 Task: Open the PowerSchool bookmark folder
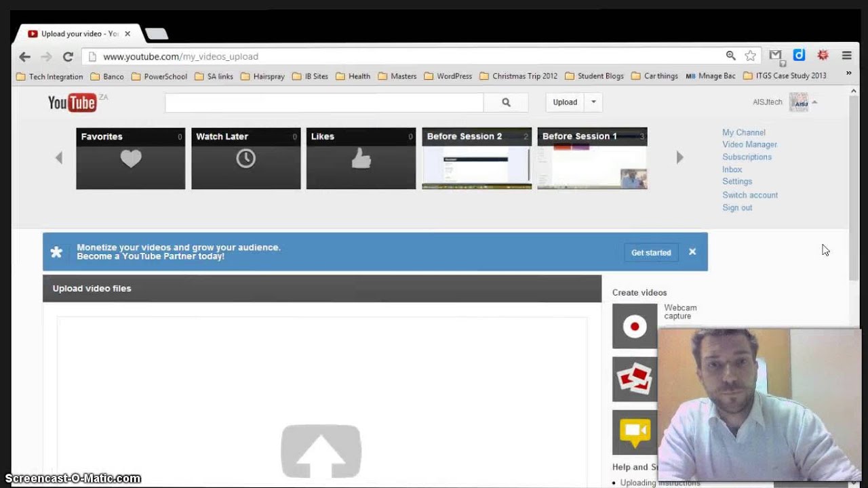pyautogui.click(x=159, y=77)
